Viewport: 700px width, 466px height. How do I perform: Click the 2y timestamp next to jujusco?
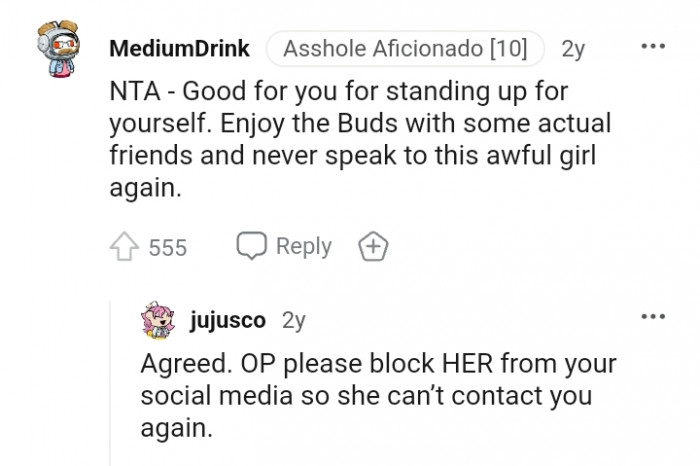[x=294, y=321]
